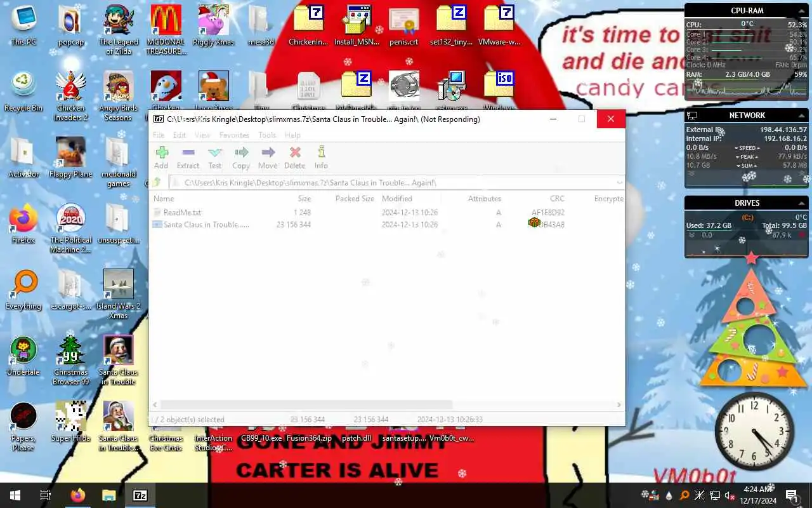This screenshot has height=508, width=812.
Task: Select VMware-w archive on desktop
Action: click(x=499, y=26)
